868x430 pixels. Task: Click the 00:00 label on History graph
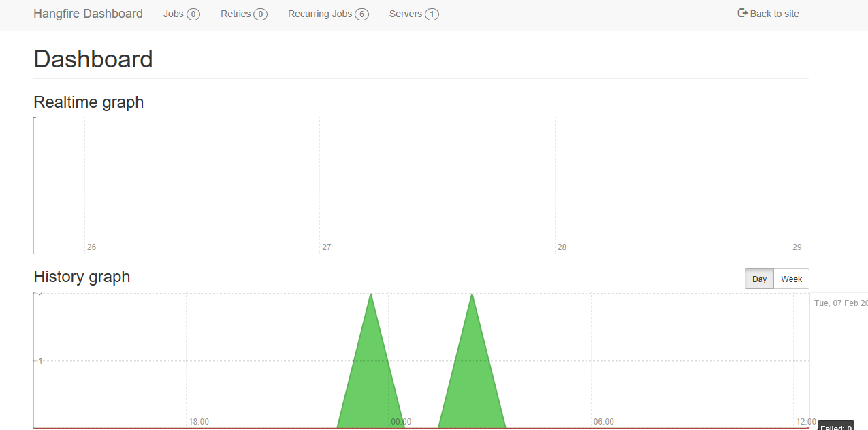click(x=401, y=422)
